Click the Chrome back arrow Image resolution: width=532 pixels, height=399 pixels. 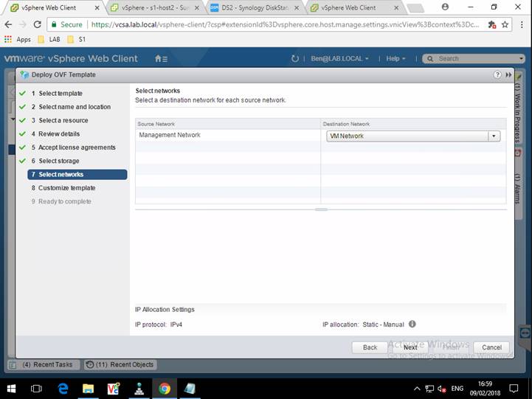[x=8, y=24]
